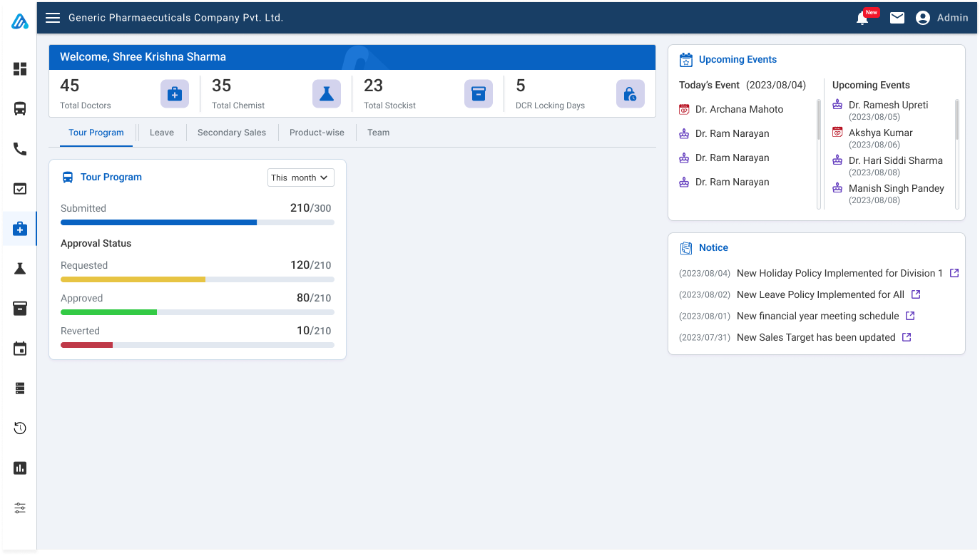Screen dimensions: 980x556
Task: Open the server stack icon in sidebar
Action: 20,388
